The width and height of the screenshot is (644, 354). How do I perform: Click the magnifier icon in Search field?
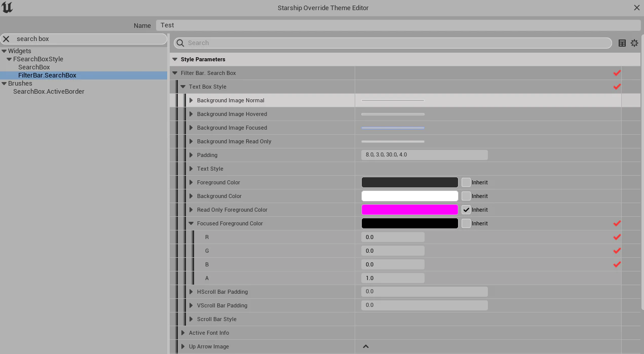point(180,43)
